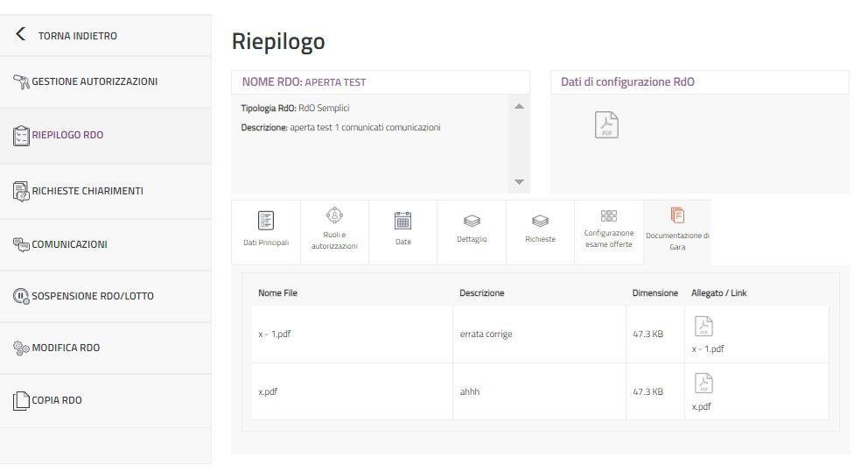Download the x.pdf attachment icon
The height and width of the screenshot is (472, 868).
[703, 384]
